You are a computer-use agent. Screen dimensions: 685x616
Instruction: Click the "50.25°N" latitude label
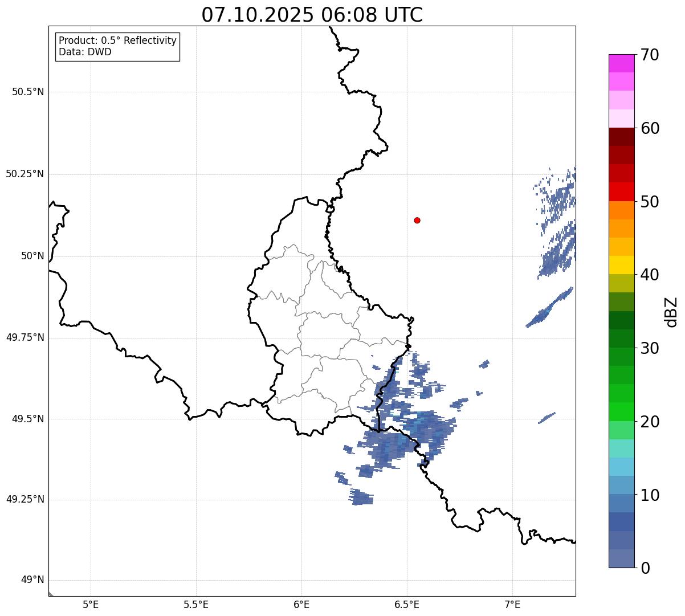click(x=25, y=174)
